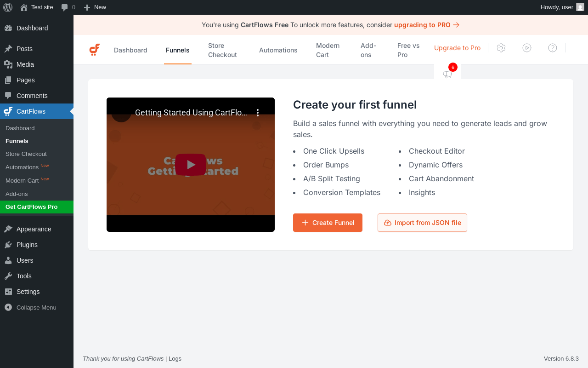Switch to the Automations tab
Image resolution: width=588 pixels, height=368 pixels.
(278, 50)
